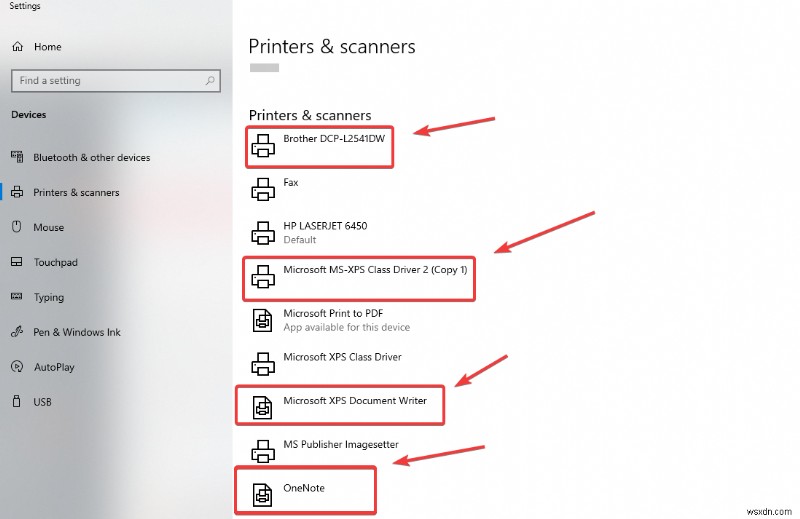
Task: Click the Home icon in the sidebar
Action: tap(17, 46)
